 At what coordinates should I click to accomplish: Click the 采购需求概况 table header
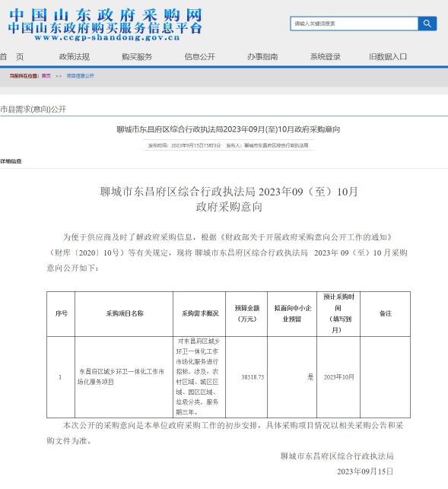pos(200,314)
